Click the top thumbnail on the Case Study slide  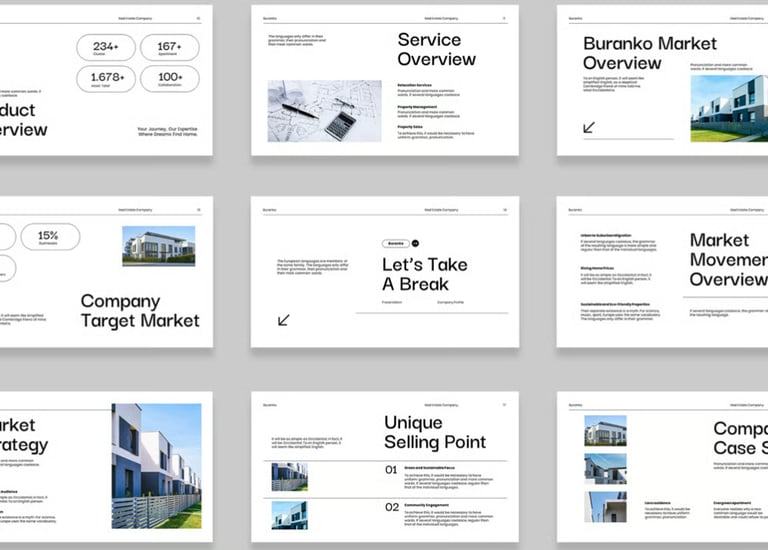[605, 430]
